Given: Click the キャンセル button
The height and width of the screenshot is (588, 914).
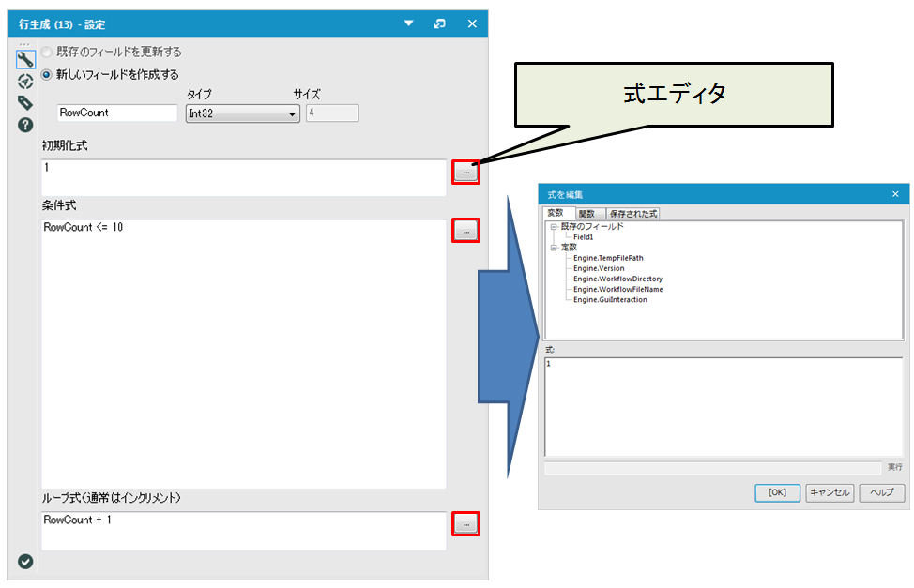Looking at the screenshot, I should [x=829, y=492].
